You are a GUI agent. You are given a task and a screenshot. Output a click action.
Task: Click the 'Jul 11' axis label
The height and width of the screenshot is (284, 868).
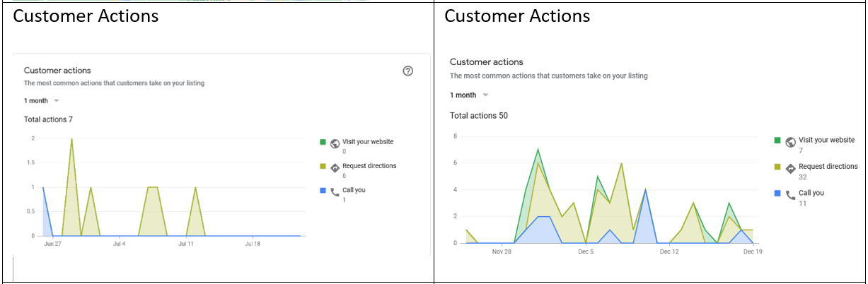[x=186, y=244]
